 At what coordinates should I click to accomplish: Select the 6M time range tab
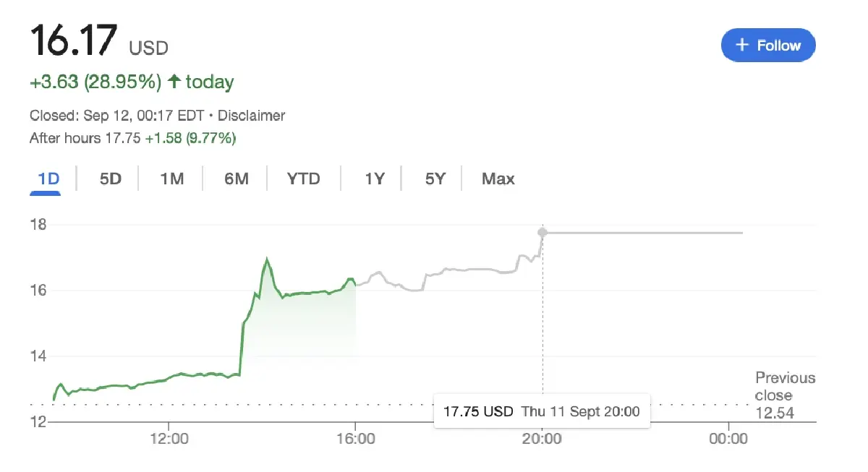pyautogui.click(x=234, y=179)
